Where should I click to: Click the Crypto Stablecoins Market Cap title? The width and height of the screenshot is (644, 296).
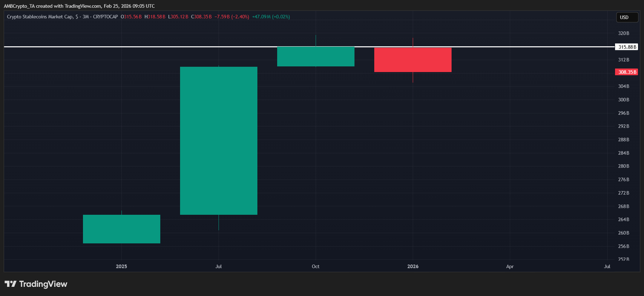tap(40, 17)
